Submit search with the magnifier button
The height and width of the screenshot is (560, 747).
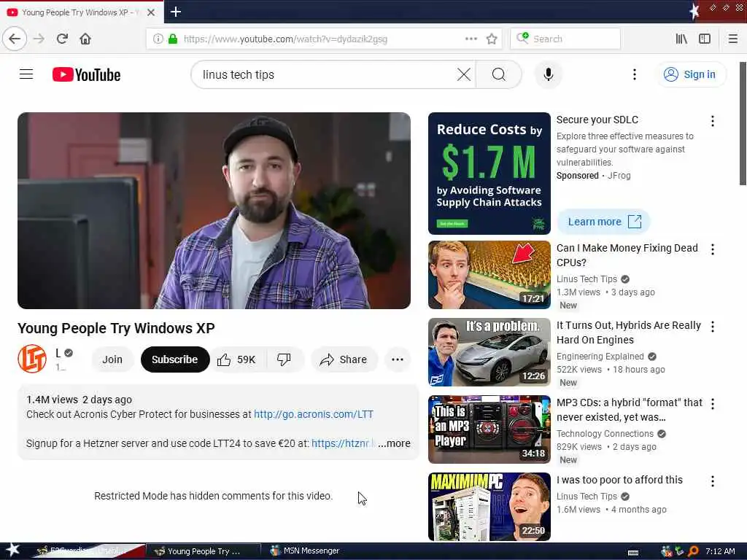(x=499, y=74)
